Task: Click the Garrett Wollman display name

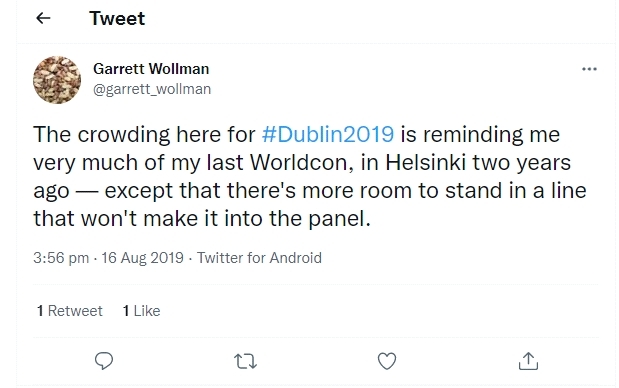Action: tap(151, 69)
